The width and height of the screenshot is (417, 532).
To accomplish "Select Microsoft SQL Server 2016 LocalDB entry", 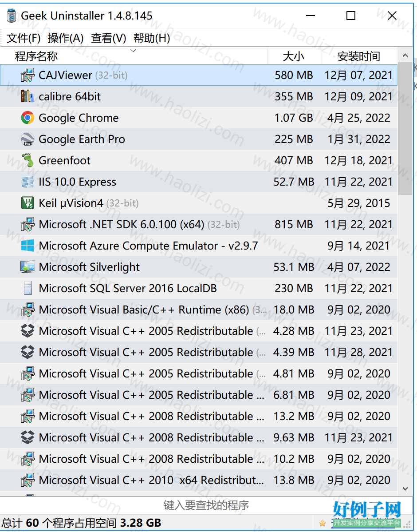I will click(x=128, y=288).
